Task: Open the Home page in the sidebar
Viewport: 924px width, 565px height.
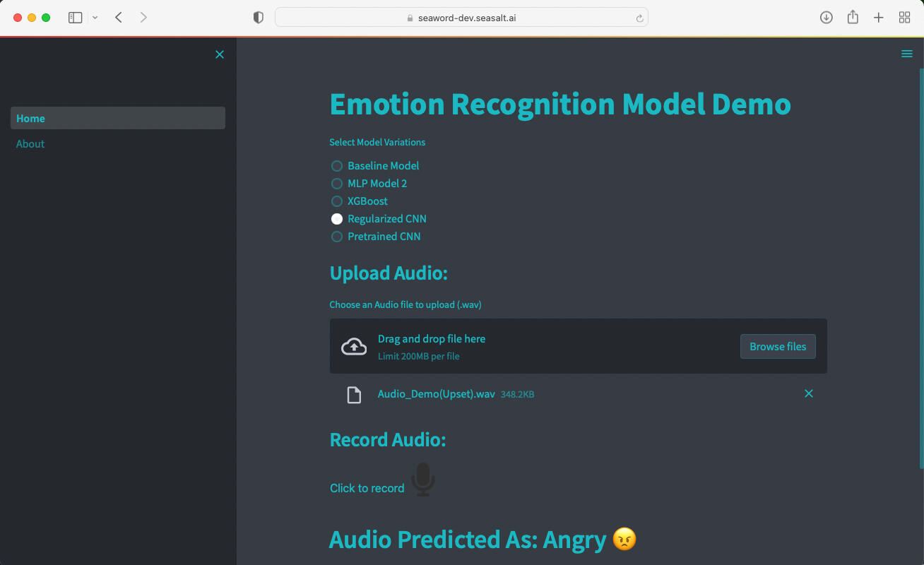Action: [x=118, y=118]
